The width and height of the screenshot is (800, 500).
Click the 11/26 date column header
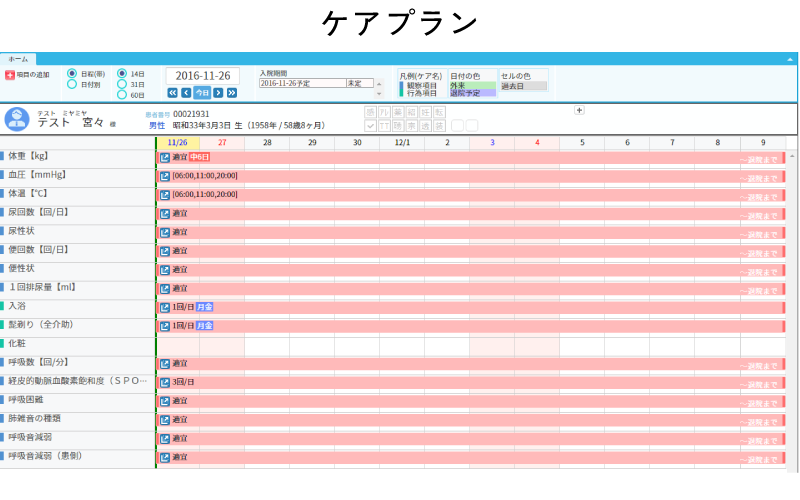click(x=178, y=143)
